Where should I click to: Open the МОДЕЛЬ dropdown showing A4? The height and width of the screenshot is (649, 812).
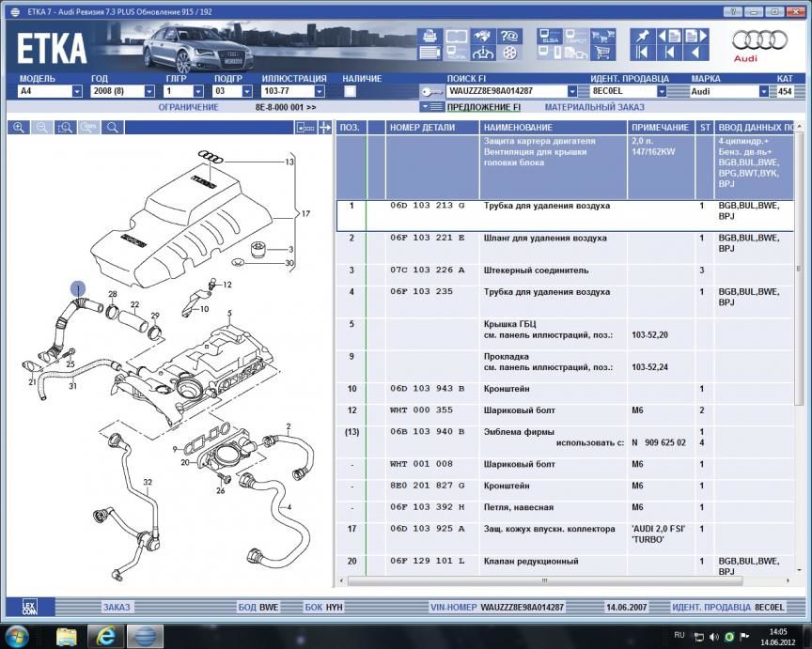(x=77, y=92)
